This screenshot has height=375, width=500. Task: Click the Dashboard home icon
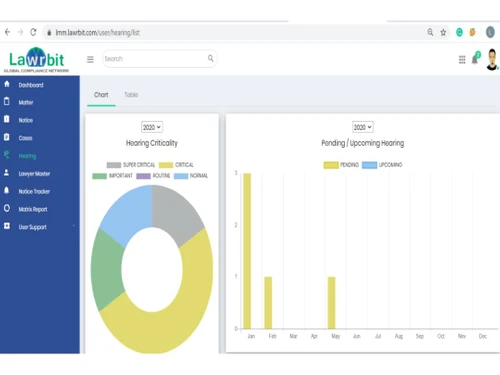[x=7, y=84]
